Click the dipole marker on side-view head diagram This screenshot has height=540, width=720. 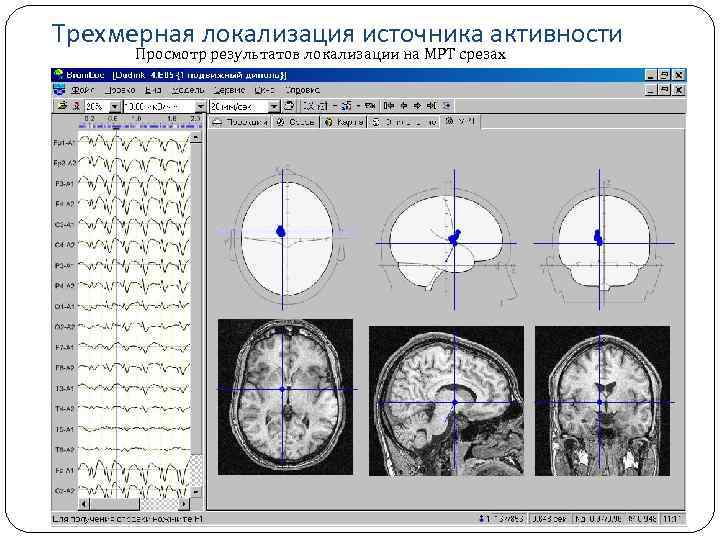pos(455,238)
